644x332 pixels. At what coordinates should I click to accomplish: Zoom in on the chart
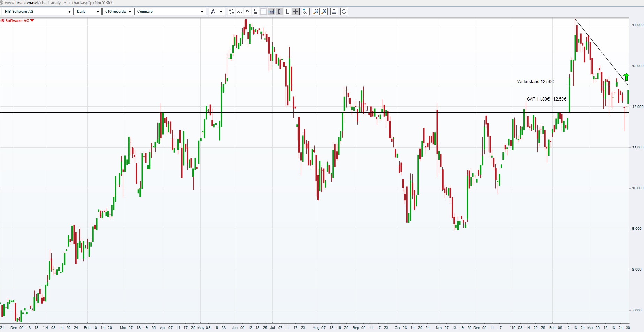coord(324,12)
